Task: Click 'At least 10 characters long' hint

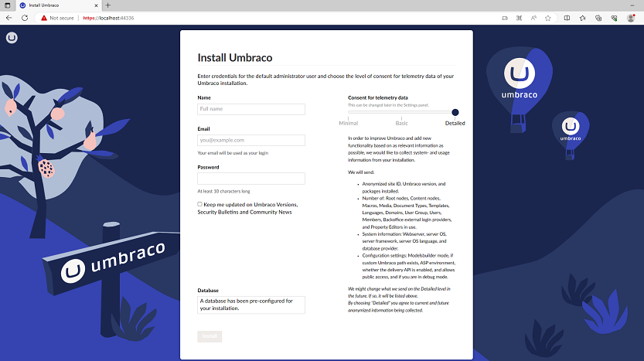Action: 224,192
